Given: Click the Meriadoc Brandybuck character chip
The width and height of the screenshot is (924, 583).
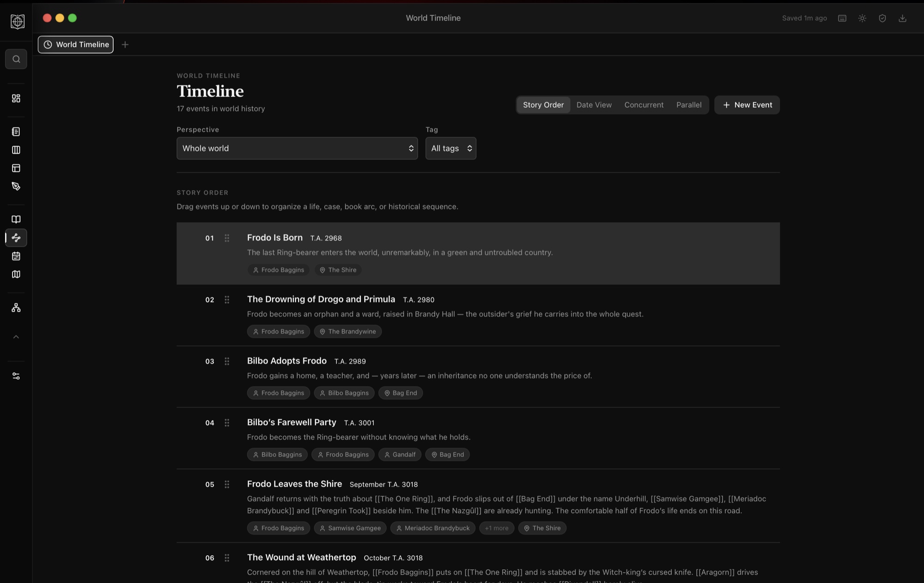Looking at the screenshot, I should coord(433,528).
